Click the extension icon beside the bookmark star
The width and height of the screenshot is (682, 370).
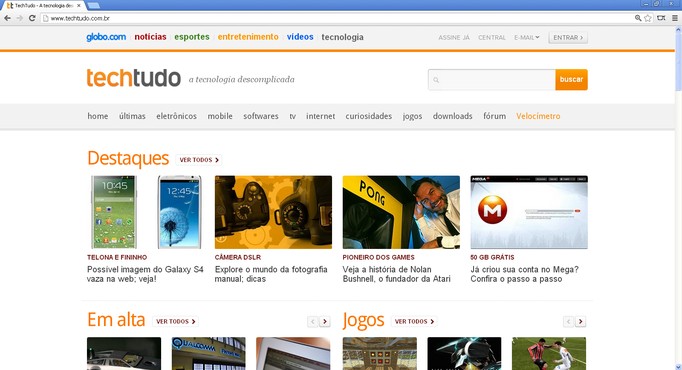[661, 18]
